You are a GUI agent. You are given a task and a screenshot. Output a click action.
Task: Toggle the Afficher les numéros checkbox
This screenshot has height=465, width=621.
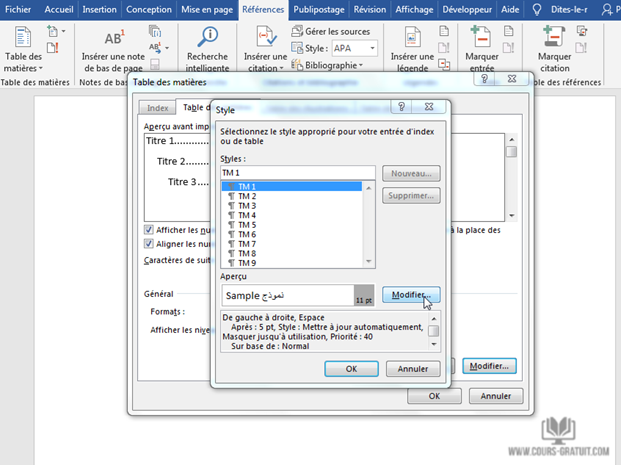pyautogui.click(x=149, y=229)
